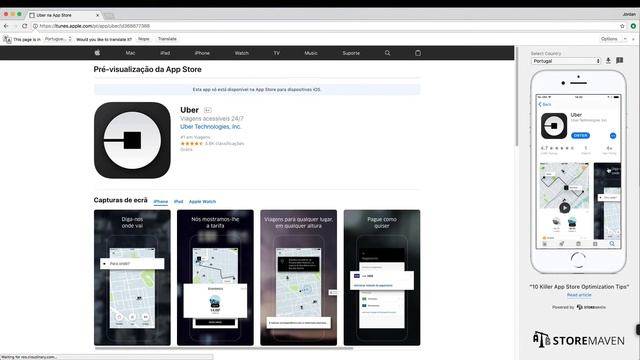640x360 pixels.
Task: Open Mac in the Apple nav bar
Action: (x=130, y=53)
